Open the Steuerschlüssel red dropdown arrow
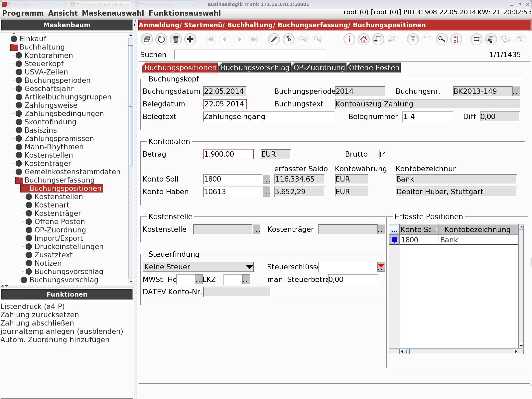 [381, 267]
